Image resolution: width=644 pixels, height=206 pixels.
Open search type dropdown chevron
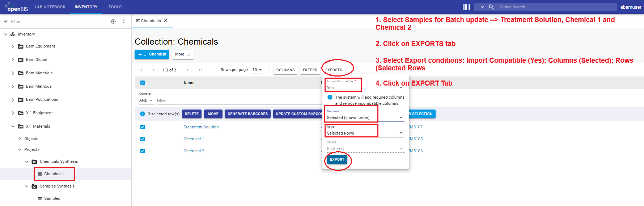pyautogui.click(x=482, y=7)
